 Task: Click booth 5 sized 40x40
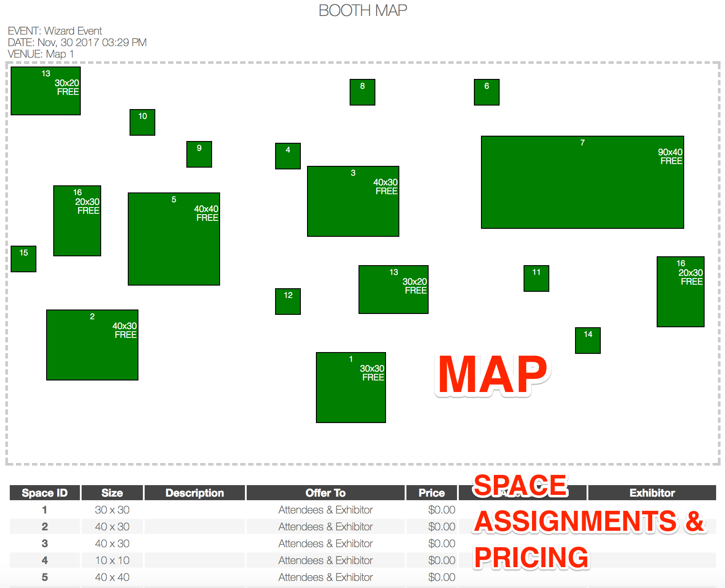point(173,239)
